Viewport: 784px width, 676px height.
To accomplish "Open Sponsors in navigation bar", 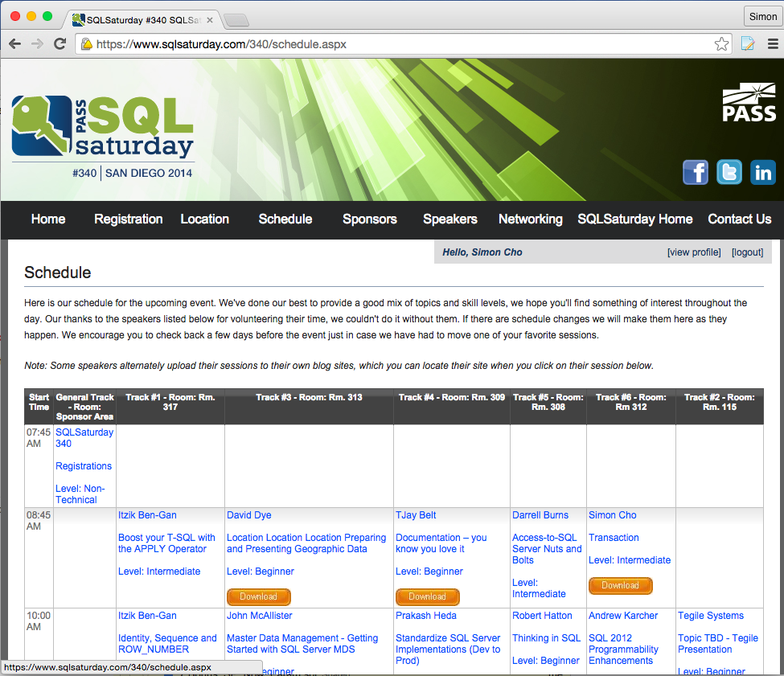I will click(370, 219).
